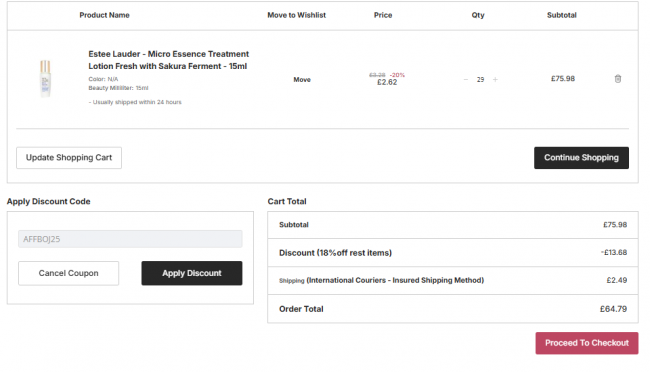The image size is (650, 372).
Task: Click the Cart Total subtotal value £75.98
Action: point(615,224)
